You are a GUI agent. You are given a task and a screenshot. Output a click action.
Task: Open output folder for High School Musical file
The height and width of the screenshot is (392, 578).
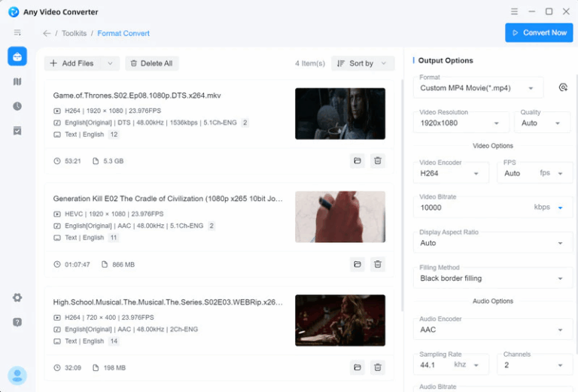click(x=357, y=367)
